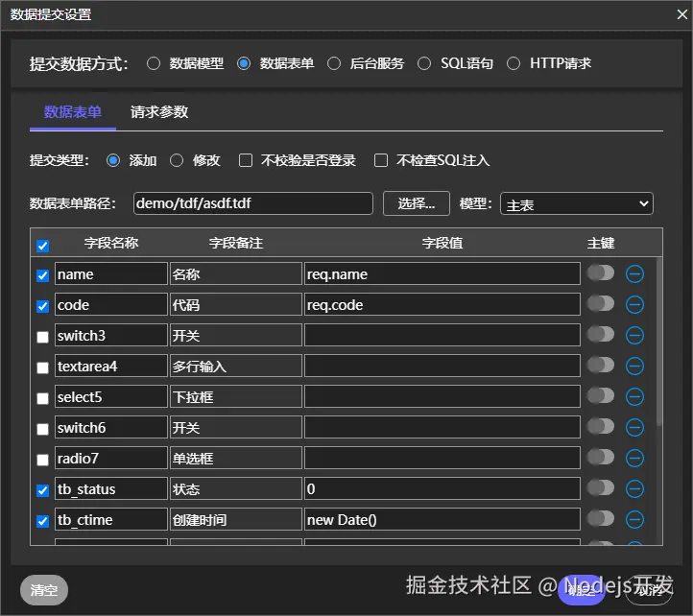Screen dimensions: 693x616
Task: Delete the switch3 row using minus icon
Action: pos(634,336)
